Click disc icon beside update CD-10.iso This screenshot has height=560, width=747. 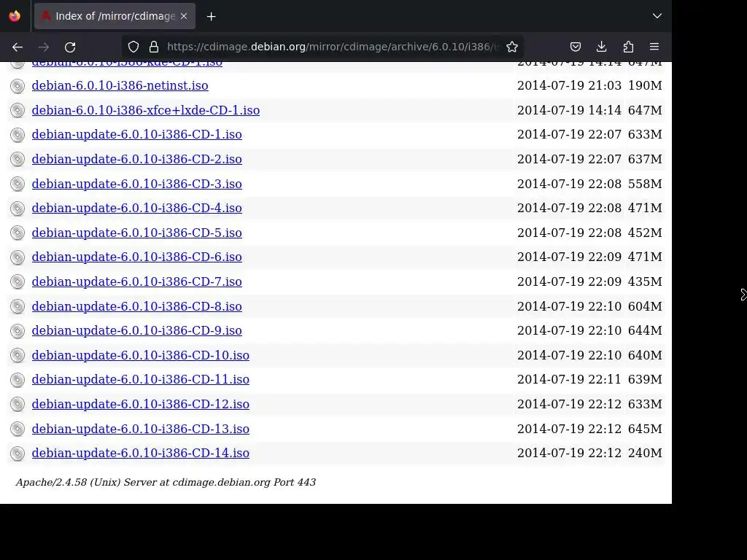click(x=18, y=355)
